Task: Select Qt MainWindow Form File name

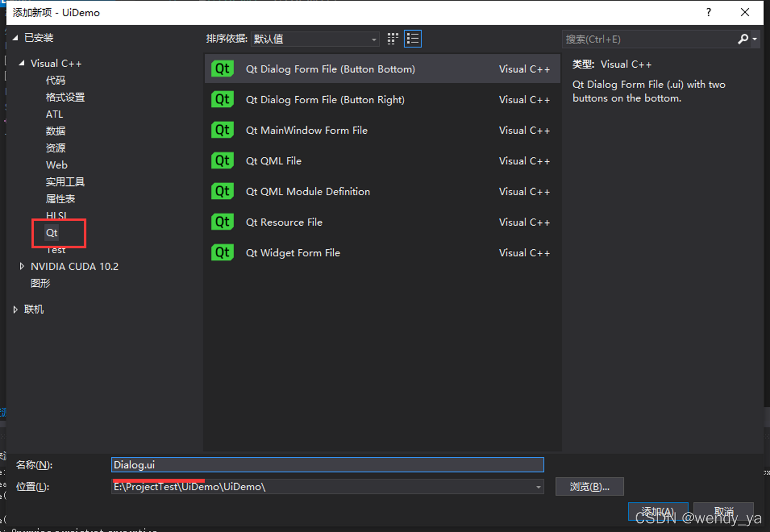Action: coord(307,130)
